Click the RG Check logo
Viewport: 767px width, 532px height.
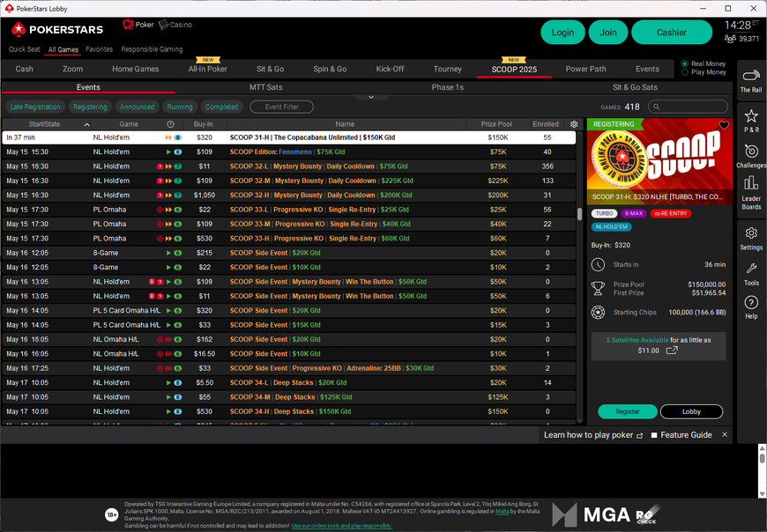647,515
